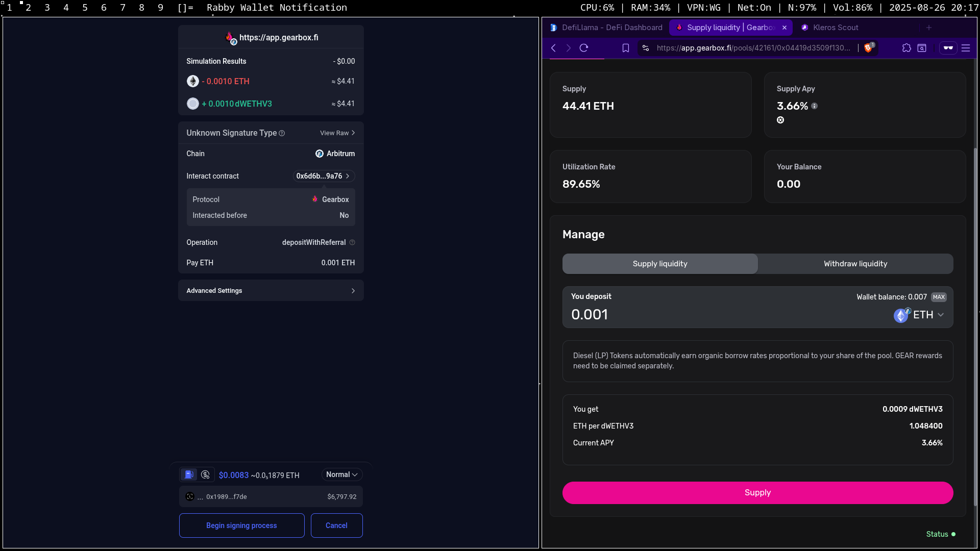Expand Advanced Settings in Rabby wallet
980x551 pixels.
coord(271,290)
